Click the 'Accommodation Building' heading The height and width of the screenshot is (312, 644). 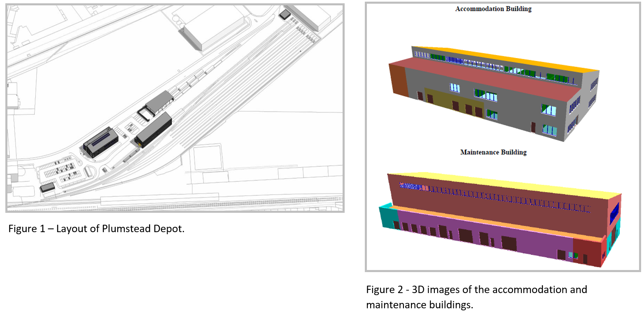click(493, 9)
